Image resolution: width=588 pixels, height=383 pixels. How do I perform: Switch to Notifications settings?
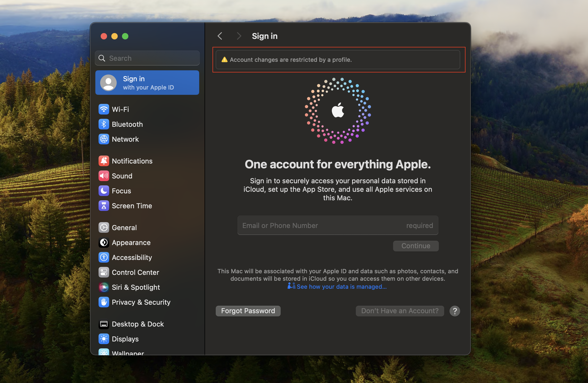click(x=147, y=161)
